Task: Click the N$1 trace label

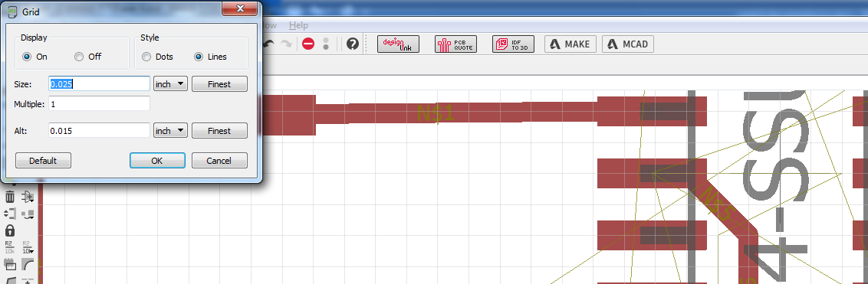Action: pos(436,113)
